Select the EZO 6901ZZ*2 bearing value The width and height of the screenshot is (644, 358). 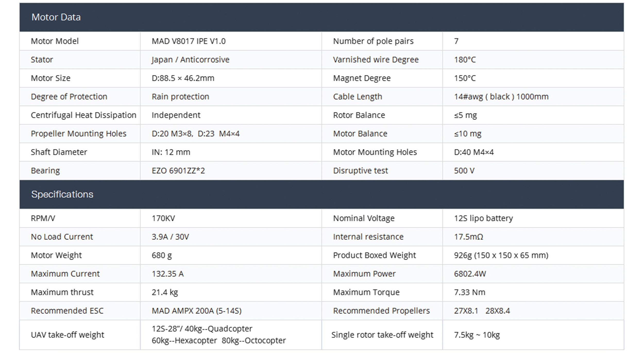[x=178, y=171]
